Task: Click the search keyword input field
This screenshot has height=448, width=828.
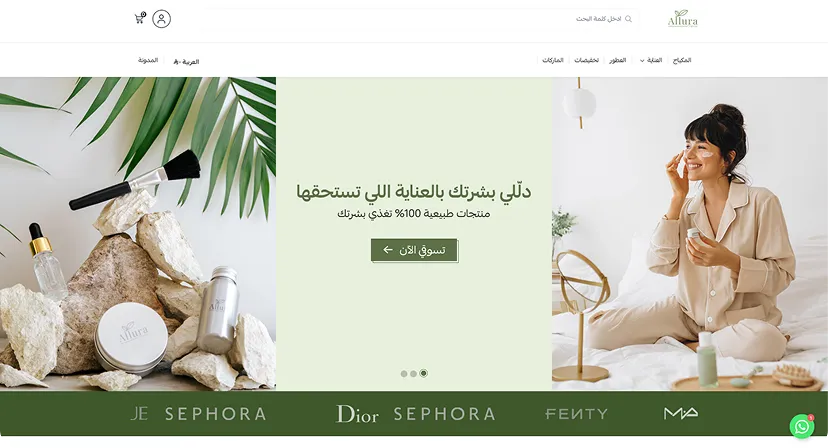Action: tap(422, 19)
